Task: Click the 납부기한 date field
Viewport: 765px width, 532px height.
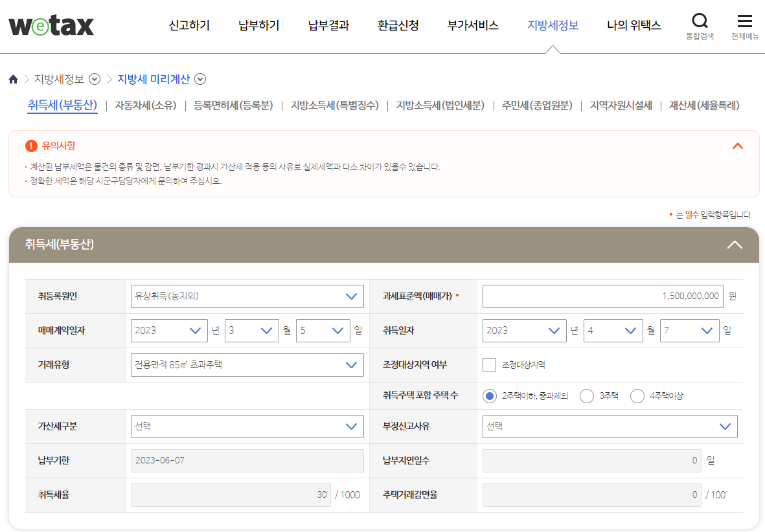Action: [247, 461]
